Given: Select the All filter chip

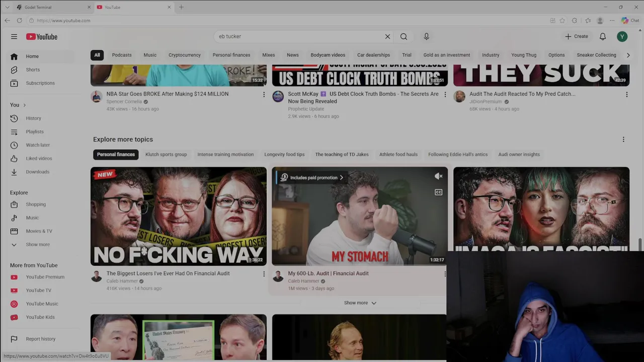Looking at the screenshot, I should pyautogui.click(x=97, y=55).
